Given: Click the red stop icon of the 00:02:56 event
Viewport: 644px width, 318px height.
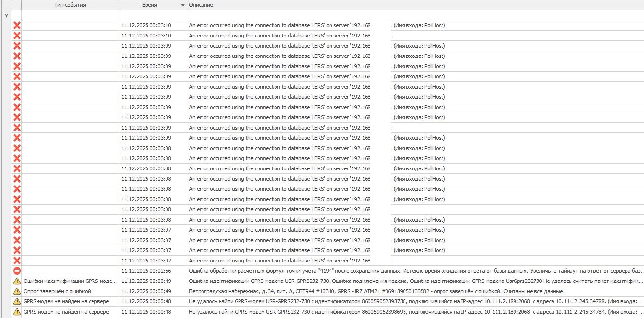Looking at the screenshot, I should click(x=17, y=271).
